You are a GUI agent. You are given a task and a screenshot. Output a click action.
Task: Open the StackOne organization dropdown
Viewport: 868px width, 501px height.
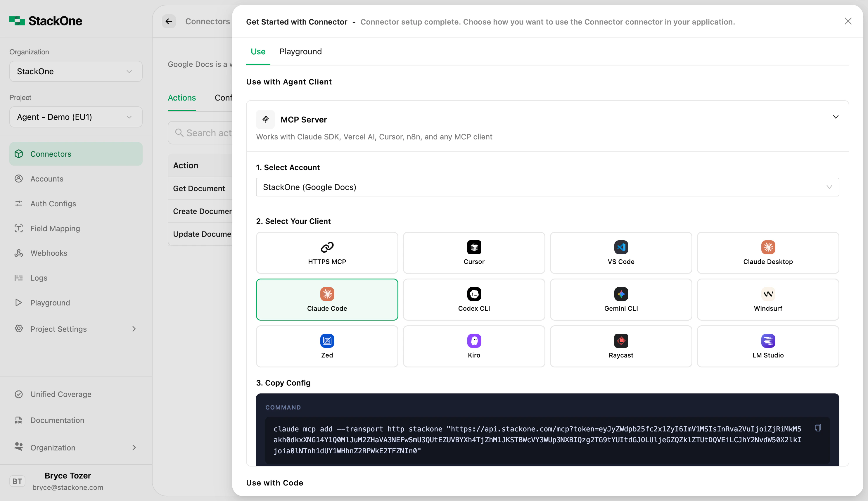coord(75,71)
